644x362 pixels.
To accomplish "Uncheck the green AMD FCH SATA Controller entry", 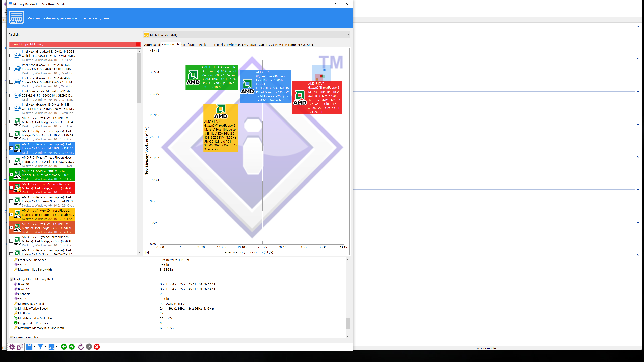I will [x=11, y=175].
